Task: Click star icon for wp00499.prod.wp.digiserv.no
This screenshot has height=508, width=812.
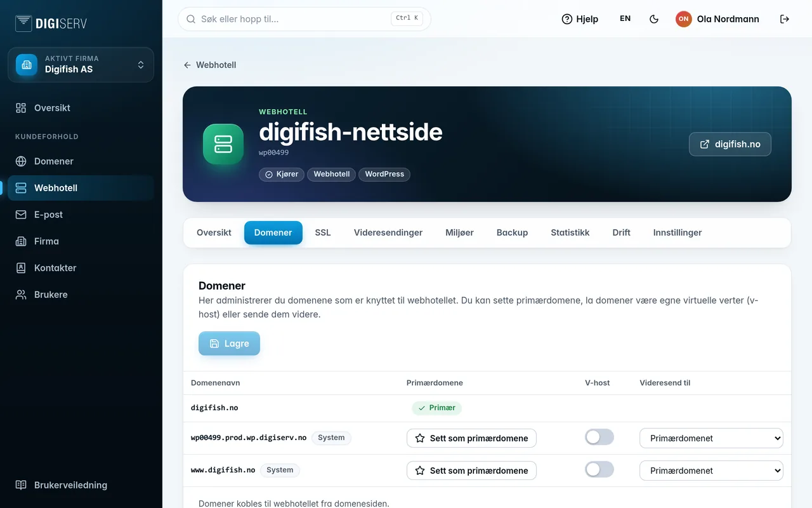Action: click(419, 438)
